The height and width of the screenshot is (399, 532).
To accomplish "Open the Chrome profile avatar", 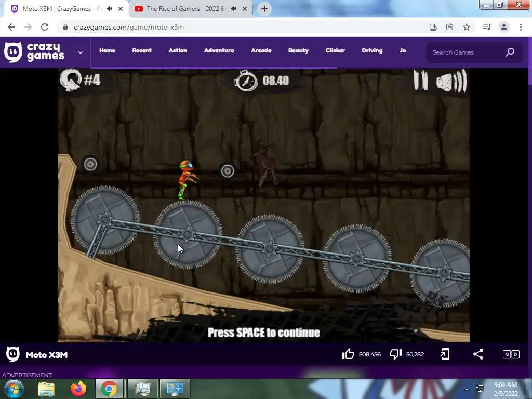I will (504, 27).
